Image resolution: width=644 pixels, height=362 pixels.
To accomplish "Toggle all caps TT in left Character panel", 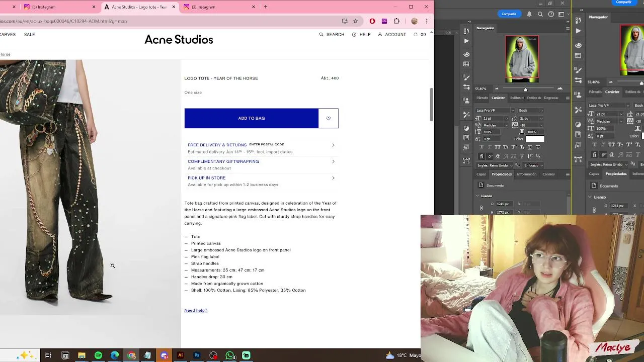I will click(x=498, y=147).
